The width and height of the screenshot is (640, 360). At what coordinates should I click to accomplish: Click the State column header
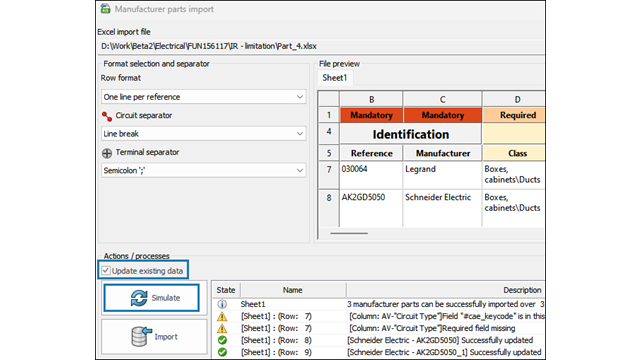coord(226,290)
